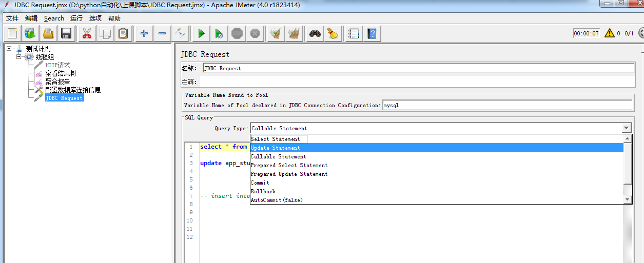
Task: Open the 文件 menu
Action: coord(12,18)
